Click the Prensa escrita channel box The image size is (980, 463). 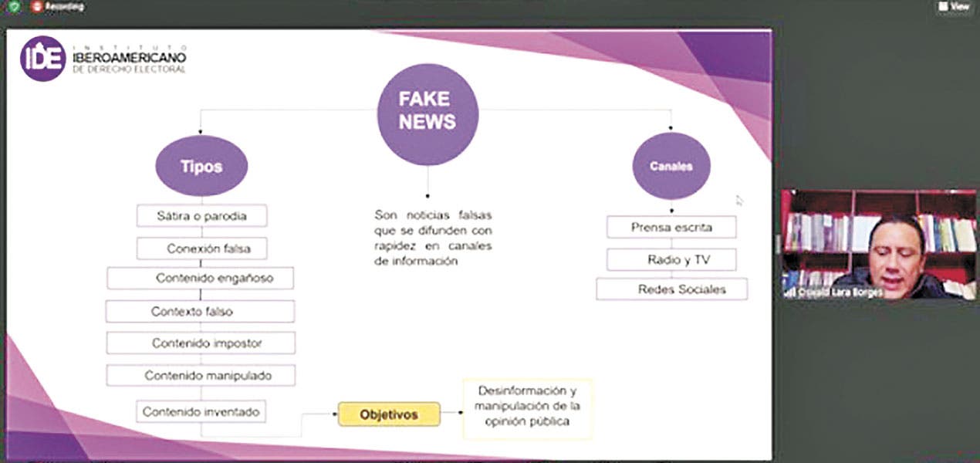pyautogui.click(x=671, y=228)
